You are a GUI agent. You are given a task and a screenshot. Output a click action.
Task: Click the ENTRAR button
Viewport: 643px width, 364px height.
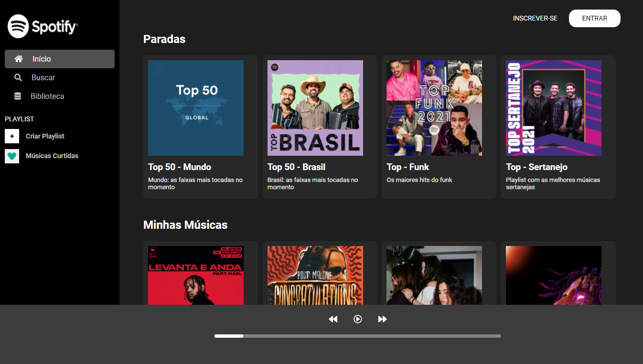594,18
